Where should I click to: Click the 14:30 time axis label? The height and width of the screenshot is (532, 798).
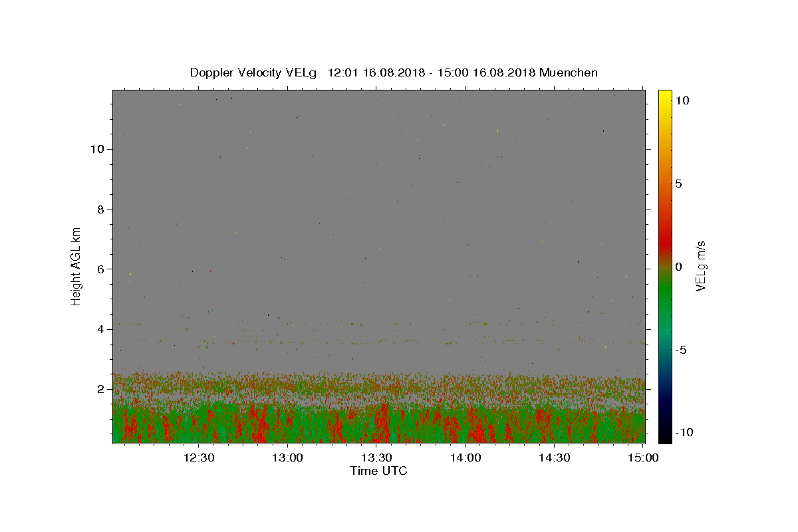click(x=554, y=458)
